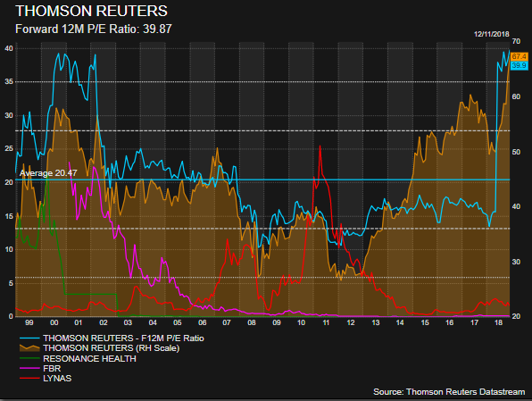This screenshot has width=532, height=401.
Task: Click the orange '67.4' value tag
Action: (520, 56)
